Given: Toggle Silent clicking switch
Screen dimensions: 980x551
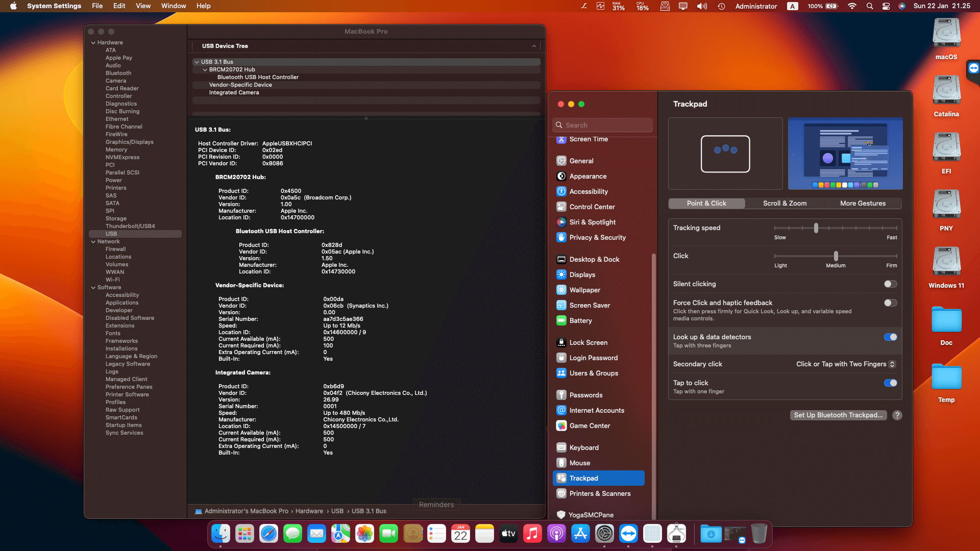Looking at the screenshot, I should 891,284.
